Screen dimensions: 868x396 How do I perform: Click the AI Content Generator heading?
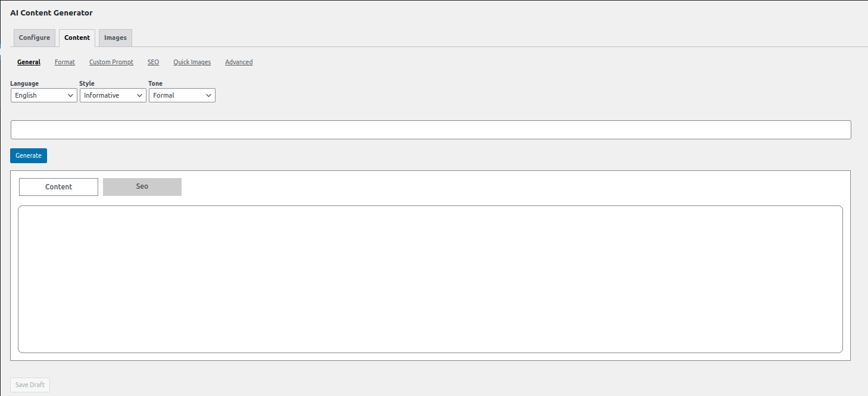pos(51,13)
